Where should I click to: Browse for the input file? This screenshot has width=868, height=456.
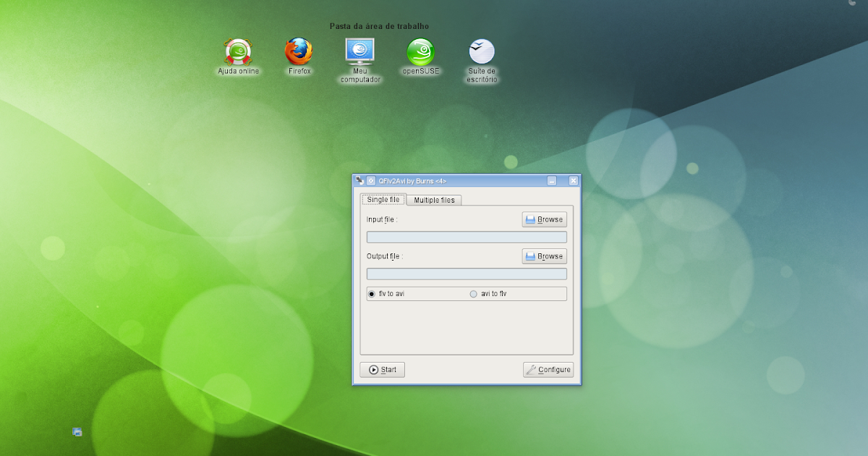pos(545,219)
